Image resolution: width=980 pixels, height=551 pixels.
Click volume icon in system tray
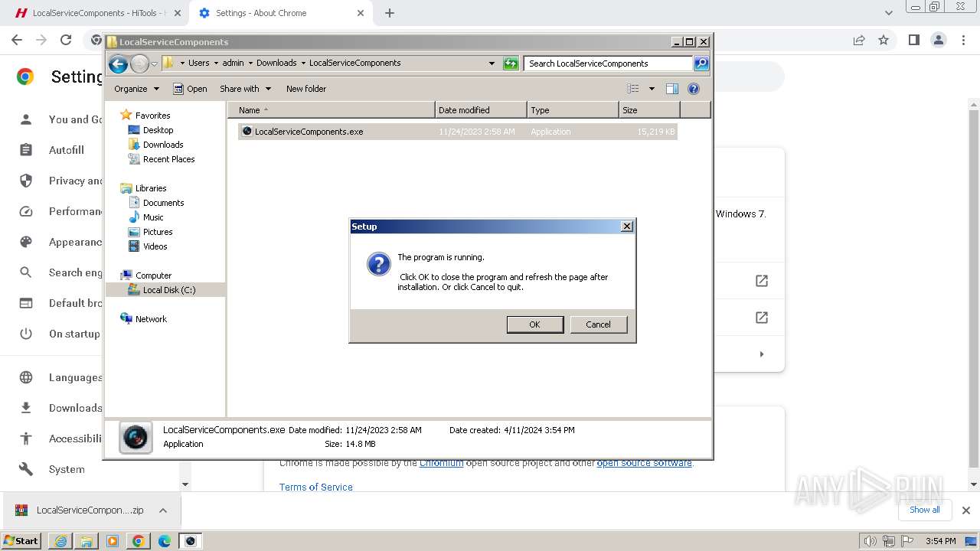pyautogui.click(x=871, y=541)
